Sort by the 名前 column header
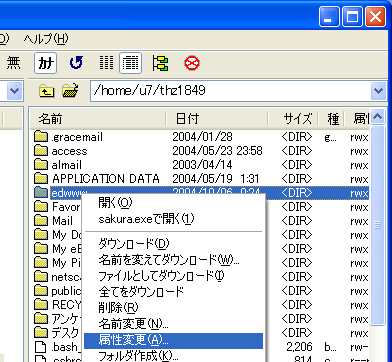Viewport: 392px width, 362px height. pyautogui.click(x=98, y=118)
